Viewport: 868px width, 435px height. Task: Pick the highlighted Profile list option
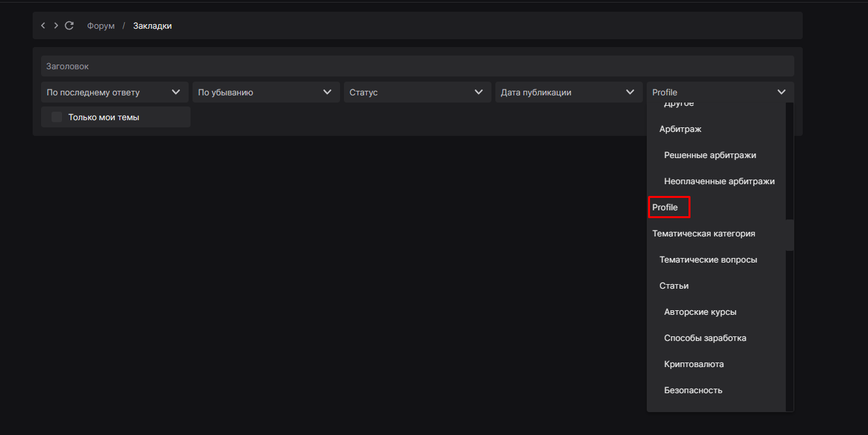click(666, 208)
